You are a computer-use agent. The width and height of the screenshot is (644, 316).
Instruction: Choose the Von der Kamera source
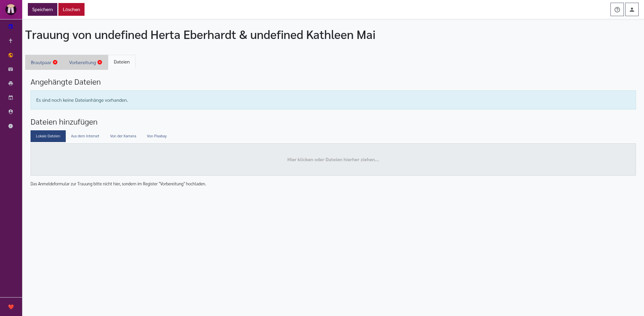(123, 136)
